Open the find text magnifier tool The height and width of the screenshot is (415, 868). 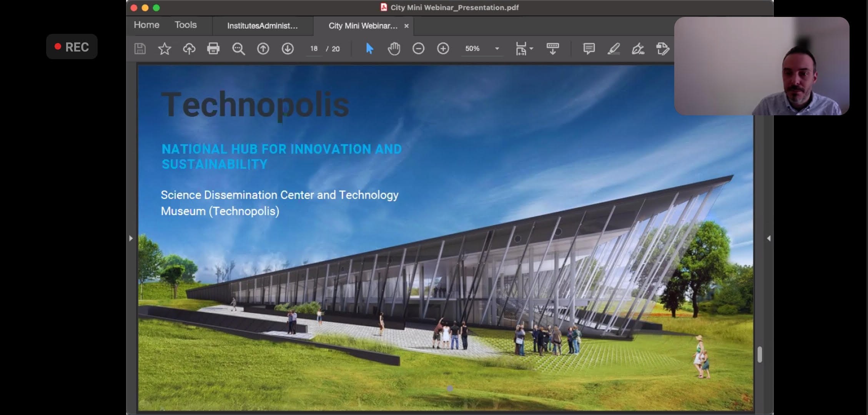pyautogui.click(x=238, y=49)
